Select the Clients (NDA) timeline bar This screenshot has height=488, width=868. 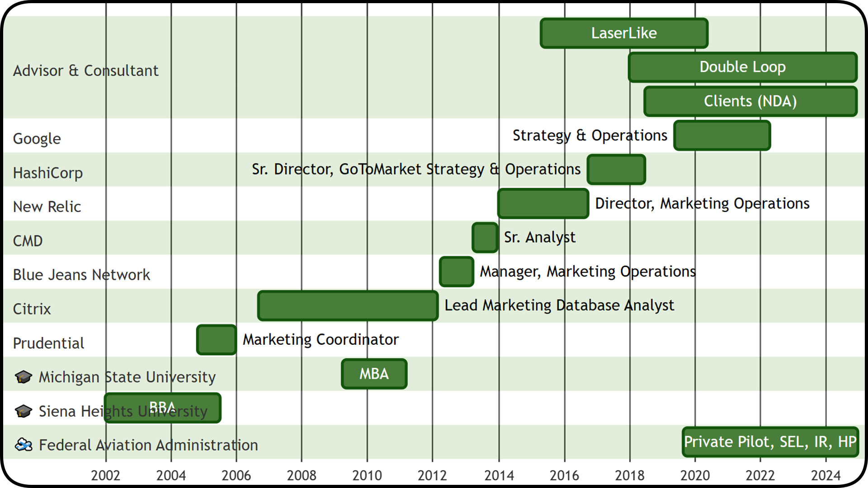[x=750, y=101]
